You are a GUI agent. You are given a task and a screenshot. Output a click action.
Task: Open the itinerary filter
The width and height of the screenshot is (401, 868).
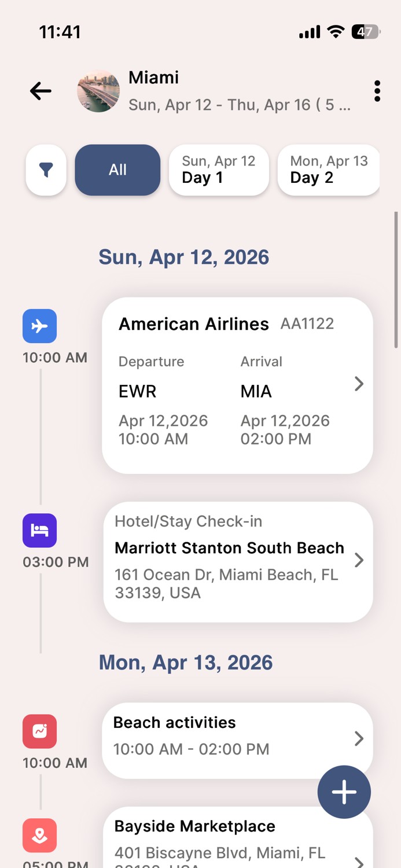(46, 170)
